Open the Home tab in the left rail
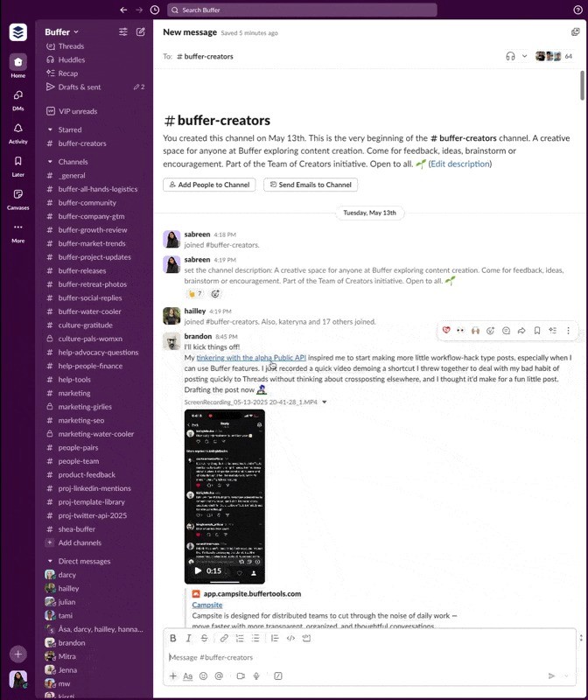The width and height of the screenshot is (588, 700). (17, 66)
